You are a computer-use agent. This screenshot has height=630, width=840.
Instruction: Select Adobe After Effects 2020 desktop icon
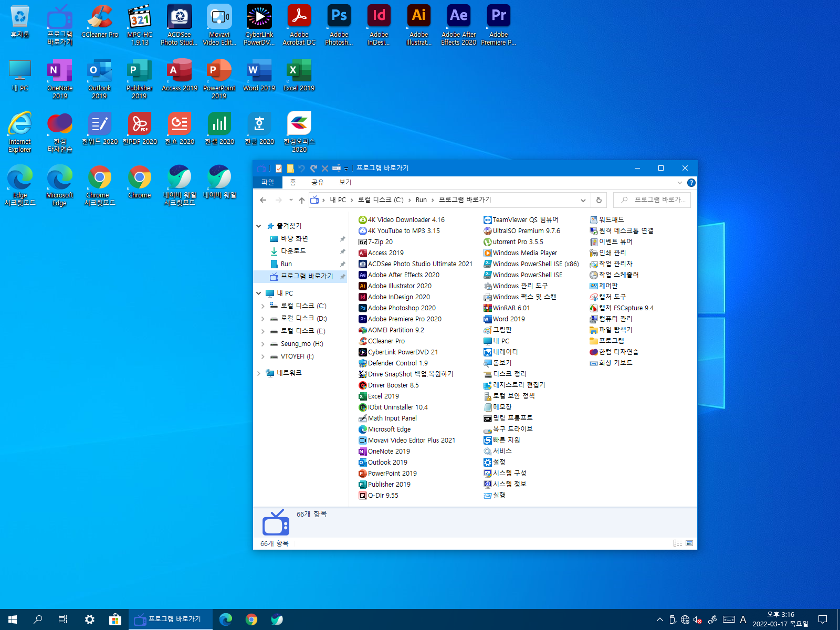pos(459,25)
